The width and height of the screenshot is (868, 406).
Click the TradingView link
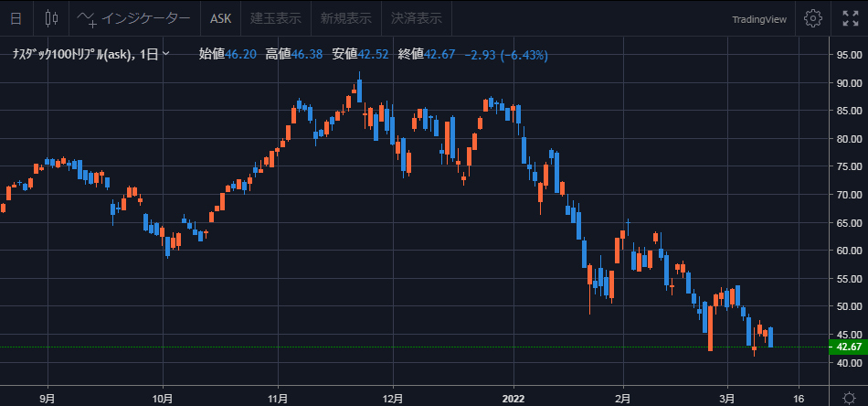click(759, 19)
